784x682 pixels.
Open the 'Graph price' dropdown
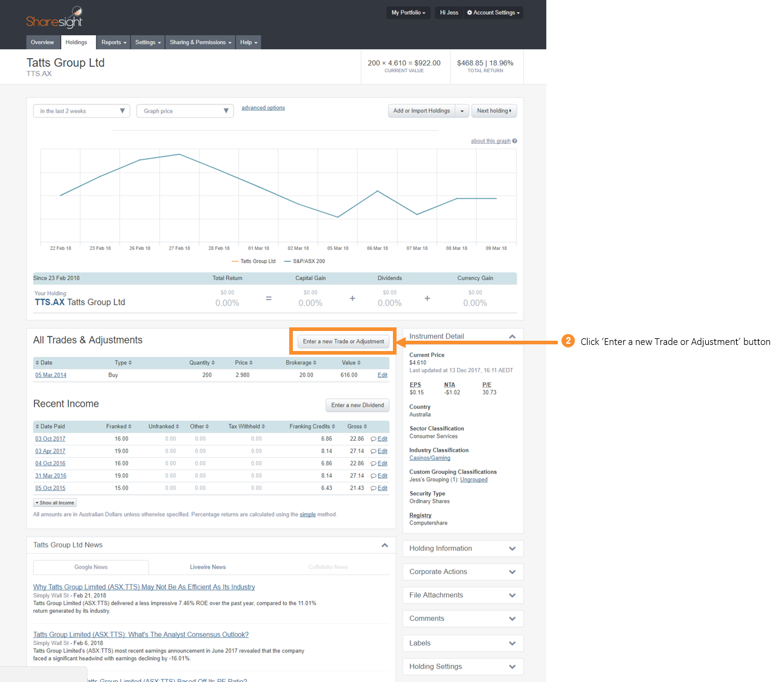point(185,111)
